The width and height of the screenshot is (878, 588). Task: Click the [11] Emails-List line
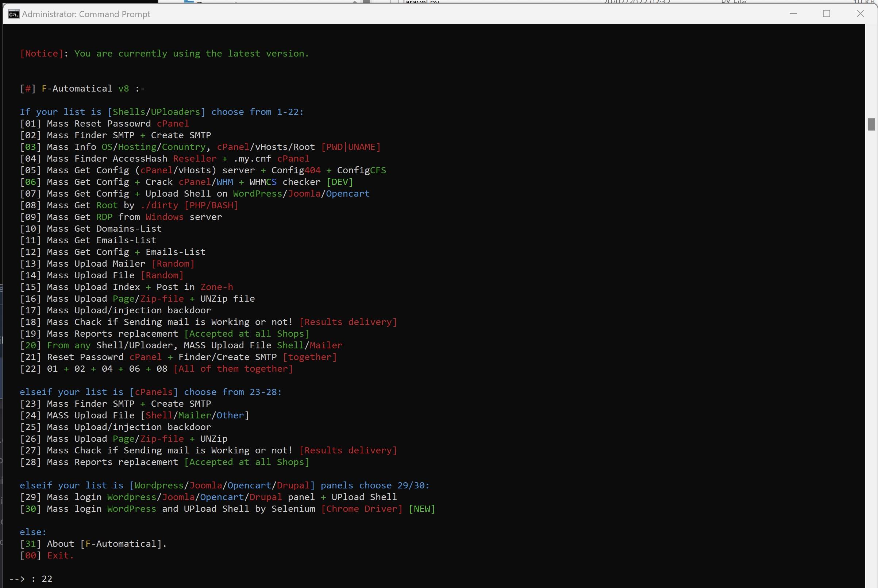(88, 240)
